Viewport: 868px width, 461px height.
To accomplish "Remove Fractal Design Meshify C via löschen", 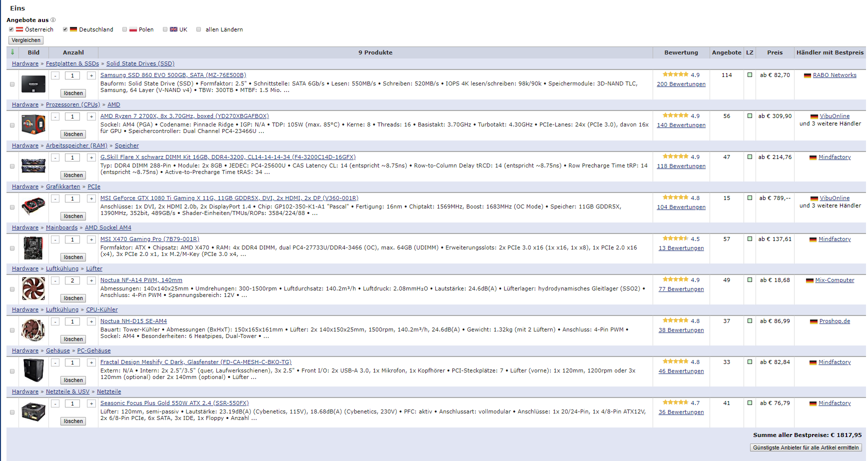I will tap(73, 380).
